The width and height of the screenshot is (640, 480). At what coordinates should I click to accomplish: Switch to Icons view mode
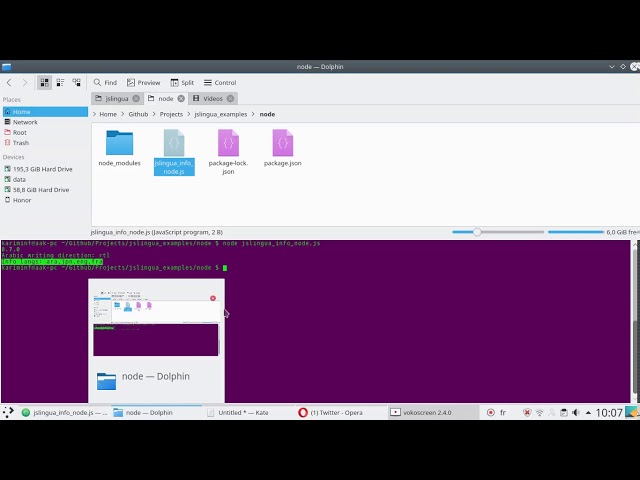44,82
